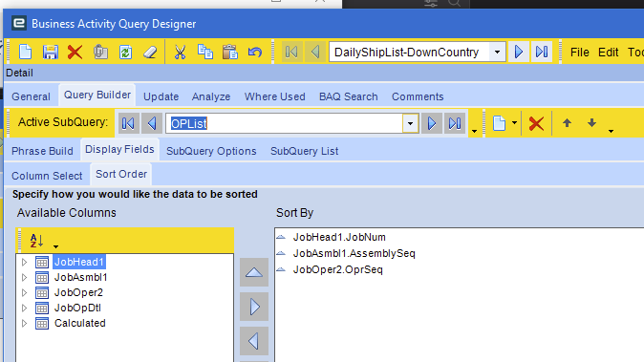Cut selection with the scissors icon
The width and height of the screenshot is (644, 362).
pyautogui.click(x=180, y=53)
